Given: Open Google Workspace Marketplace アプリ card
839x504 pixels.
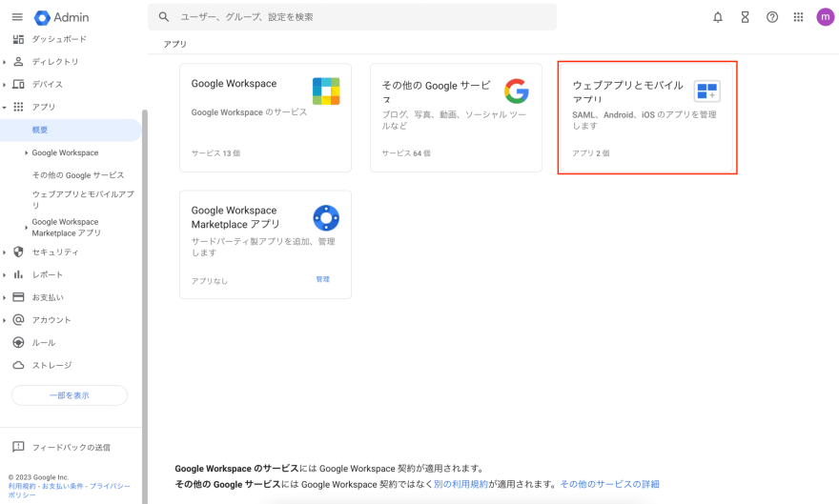Looking at the screenshot, I should tap(265, 245).
